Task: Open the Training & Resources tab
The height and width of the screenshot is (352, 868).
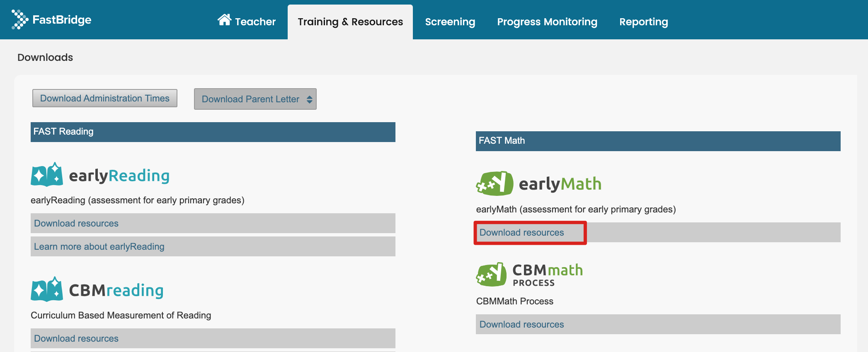Action: (350, 22)
